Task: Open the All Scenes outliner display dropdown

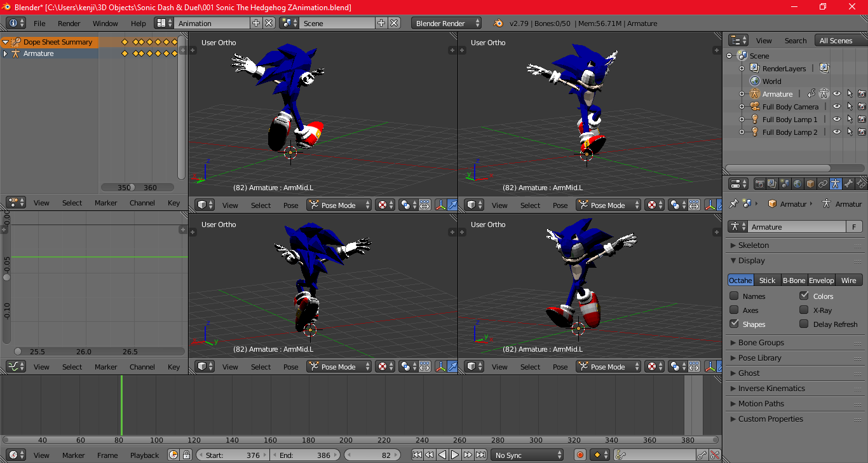Action: (x=840, y=40)
